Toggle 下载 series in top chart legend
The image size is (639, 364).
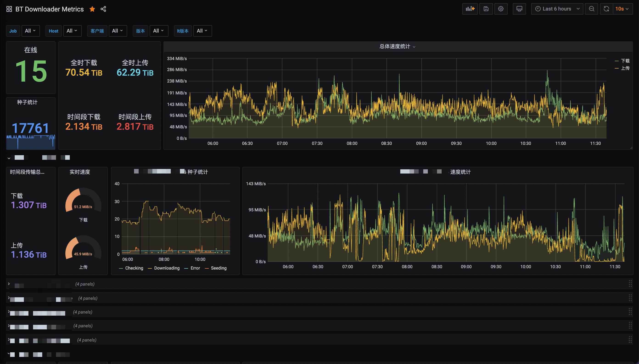pos(625,61)
